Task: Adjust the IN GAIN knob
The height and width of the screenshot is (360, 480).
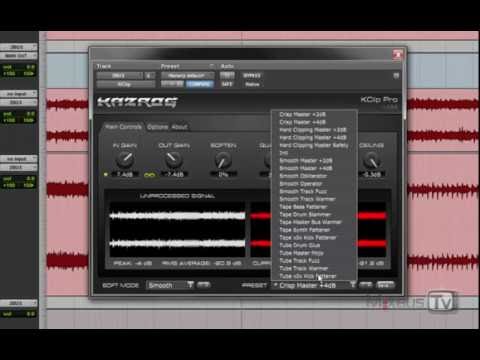Action: (x=125, y=159)
